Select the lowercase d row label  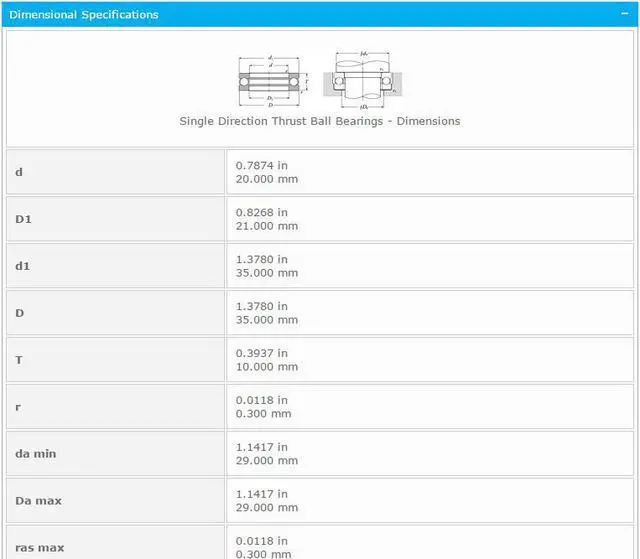tap(19, 172)
